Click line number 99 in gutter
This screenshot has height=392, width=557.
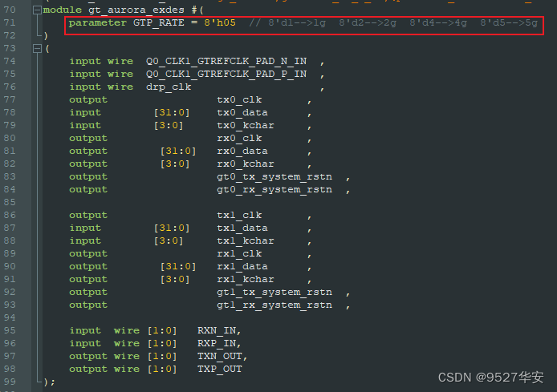(10, 382)
